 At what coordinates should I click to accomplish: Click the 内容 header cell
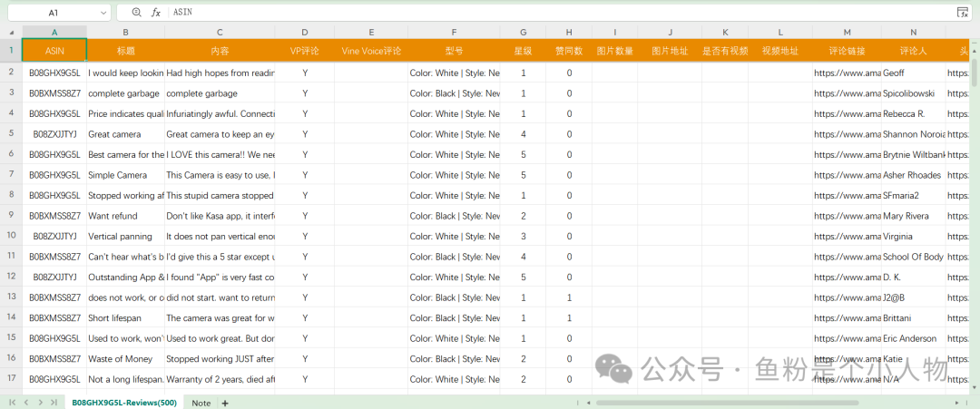pyautogui.click(x=220, y=51)
